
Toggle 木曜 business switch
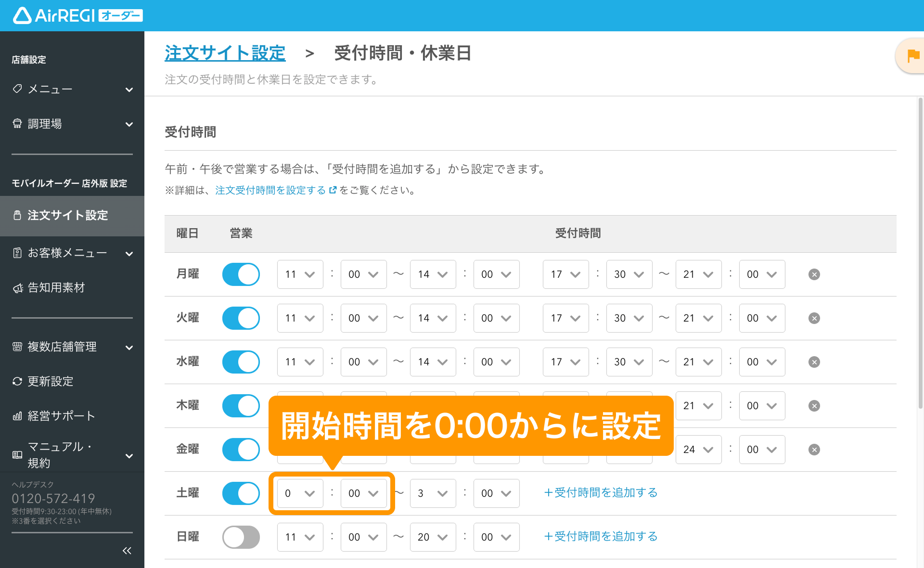(x=241, y=406)
